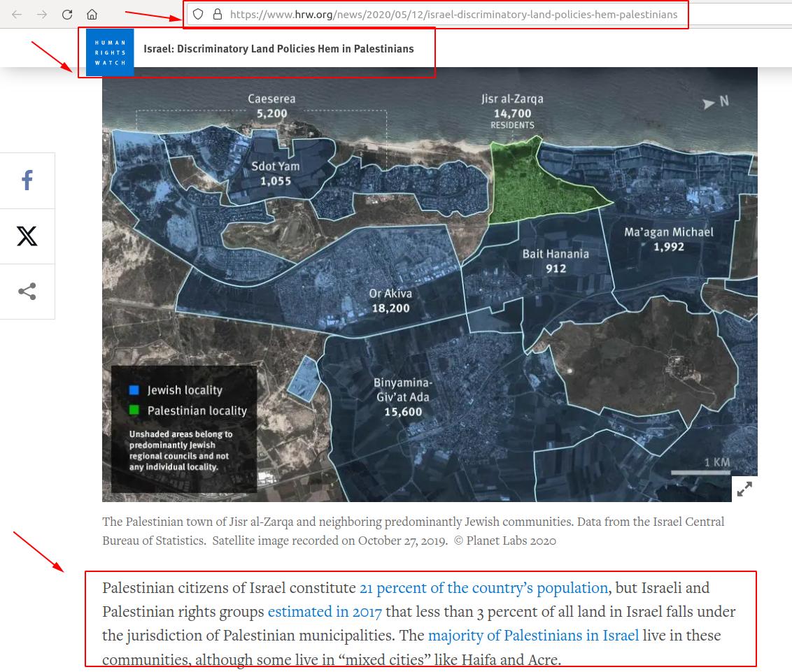Reload the page with the refresh icon
This screenshot has width=792, height=672.
point(67,14)
